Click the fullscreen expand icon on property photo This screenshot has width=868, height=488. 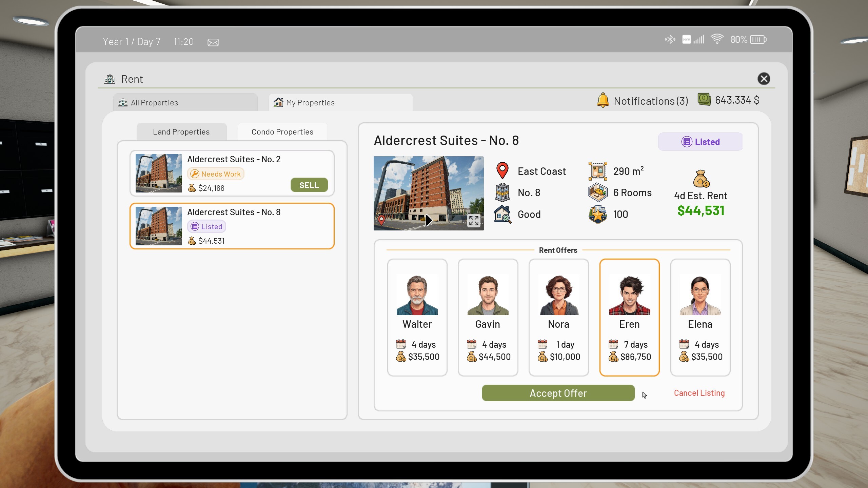coord(474,221)
